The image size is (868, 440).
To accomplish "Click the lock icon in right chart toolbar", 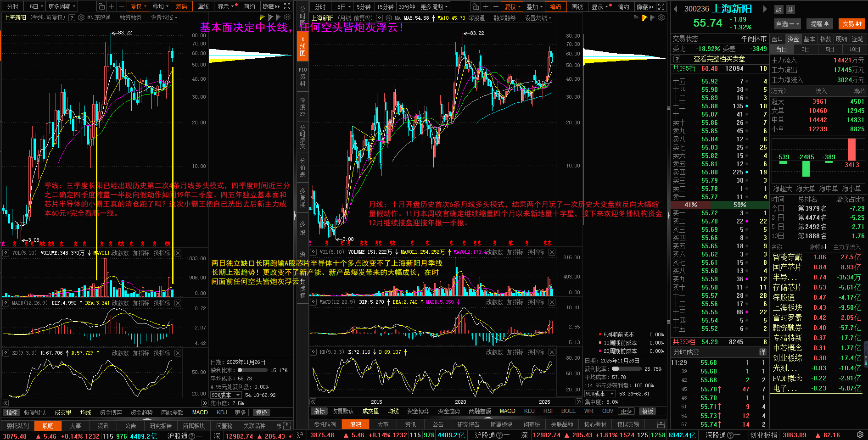I will [x=476, y=6].
